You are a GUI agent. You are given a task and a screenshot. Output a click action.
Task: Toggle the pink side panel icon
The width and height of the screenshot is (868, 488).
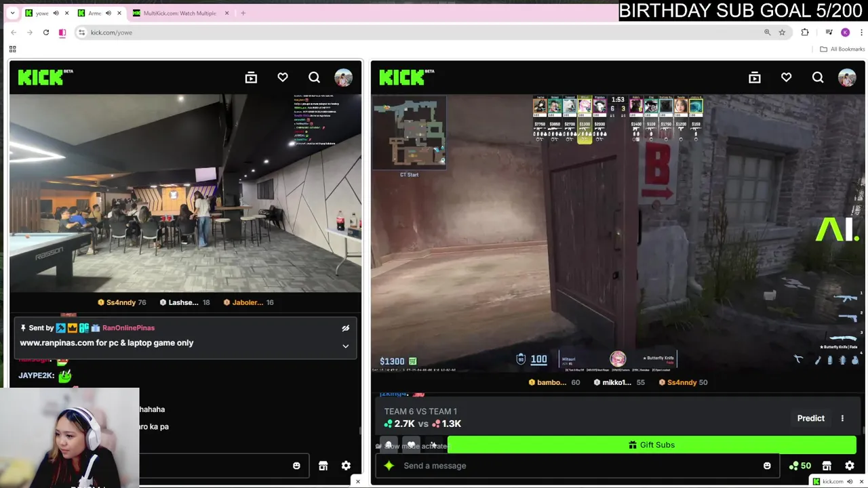pyautogui.click(x=62, y=33)
